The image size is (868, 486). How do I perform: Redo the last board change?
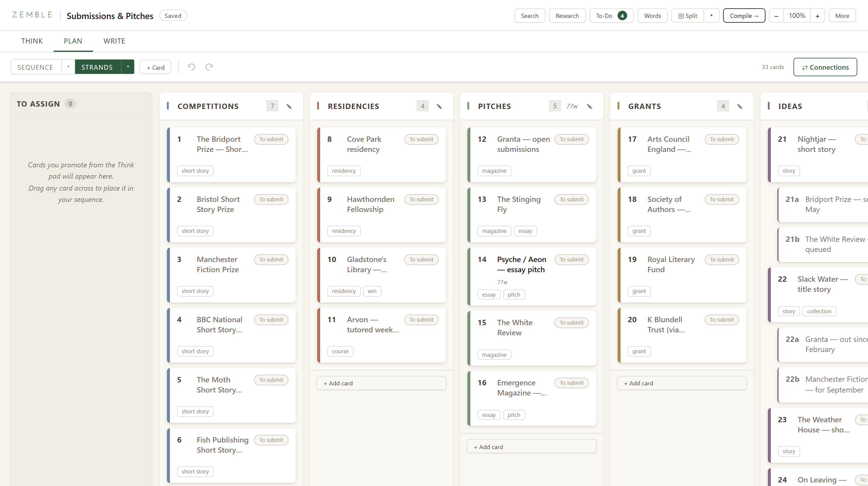pyautogui.click(x=209, y=67)
